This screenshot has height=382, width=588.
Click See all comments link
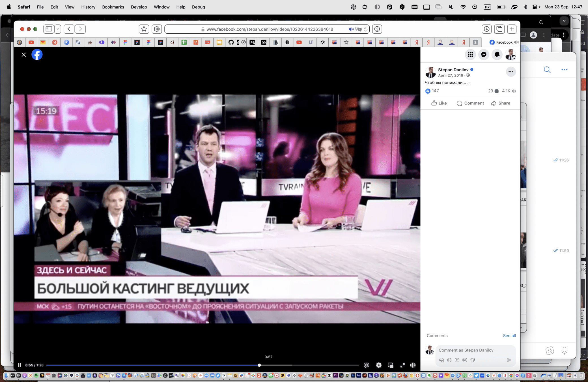point(509,336)
